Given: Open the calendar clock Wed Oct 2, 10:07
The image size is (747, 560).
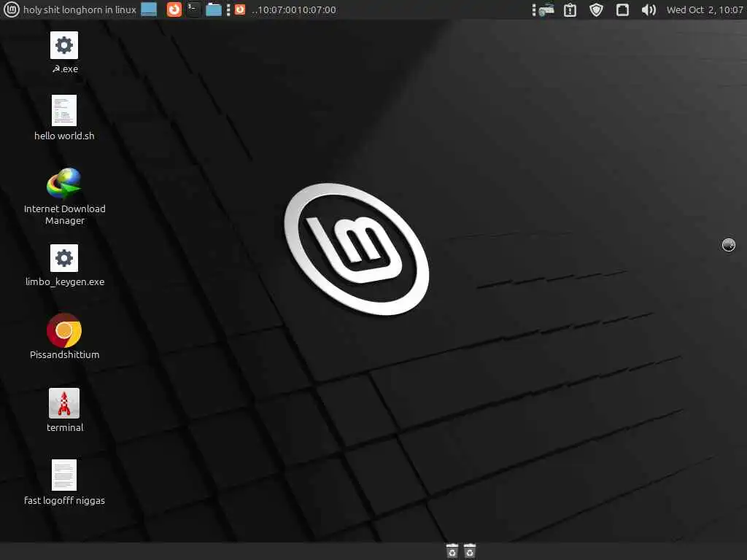Looking at the screenshot, I should [704, 10].
